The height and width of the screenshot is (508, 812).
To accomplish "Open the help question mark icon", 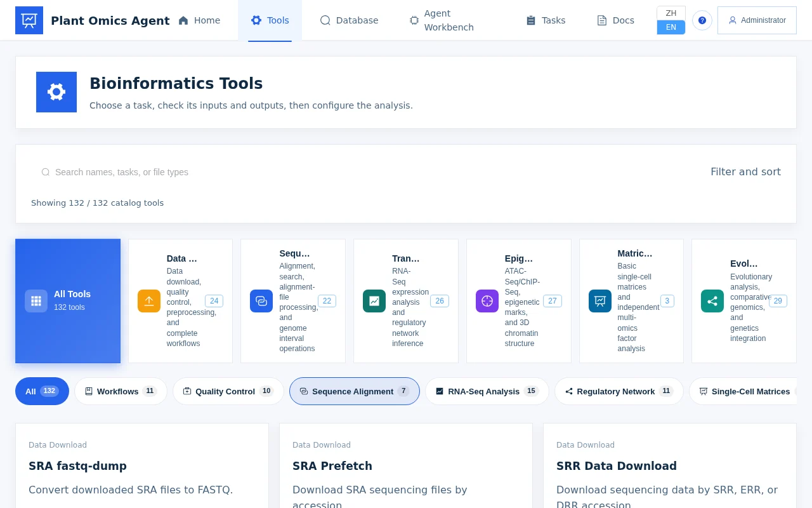I will (702, 20).
